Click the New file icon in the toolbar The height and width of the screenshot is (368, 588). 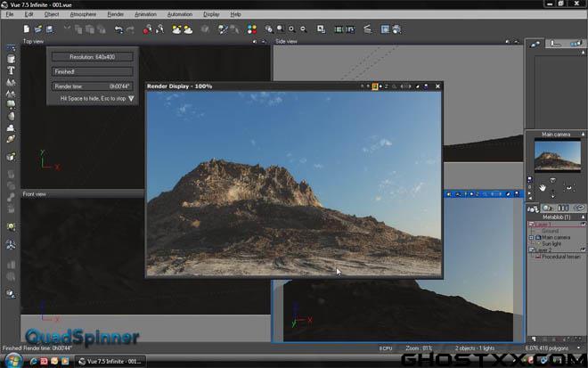pyautogui.click(x=27, y=29)
